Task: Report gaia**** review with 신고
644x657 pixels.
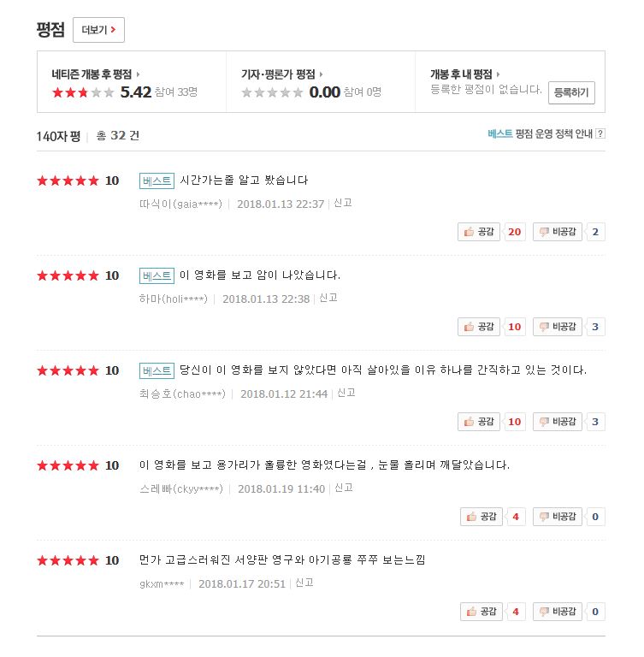Action: (343, 204)
